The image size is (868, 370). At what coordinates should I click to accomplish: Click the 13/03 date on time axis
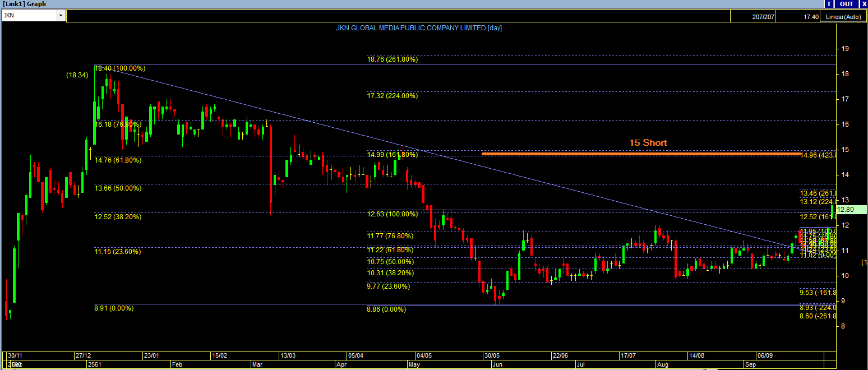pyautogui.click(x=288, y=355)
